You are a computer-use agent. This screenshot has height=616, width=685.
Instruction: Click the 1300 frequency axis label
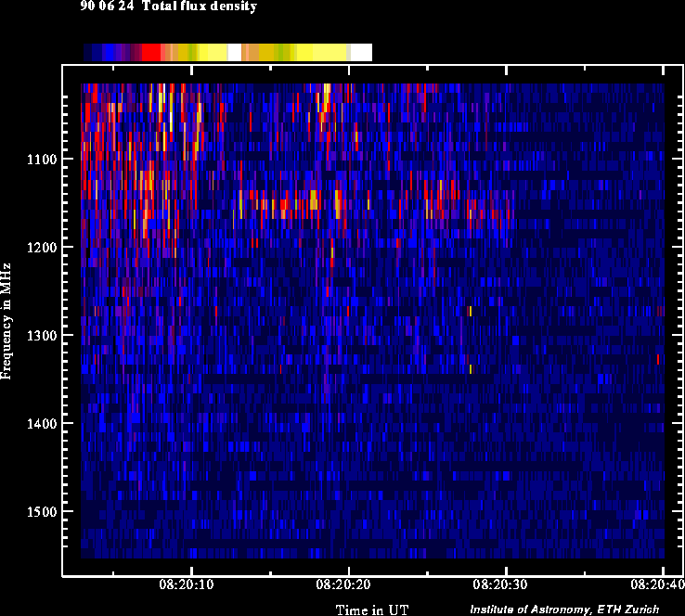coord(42,335)
